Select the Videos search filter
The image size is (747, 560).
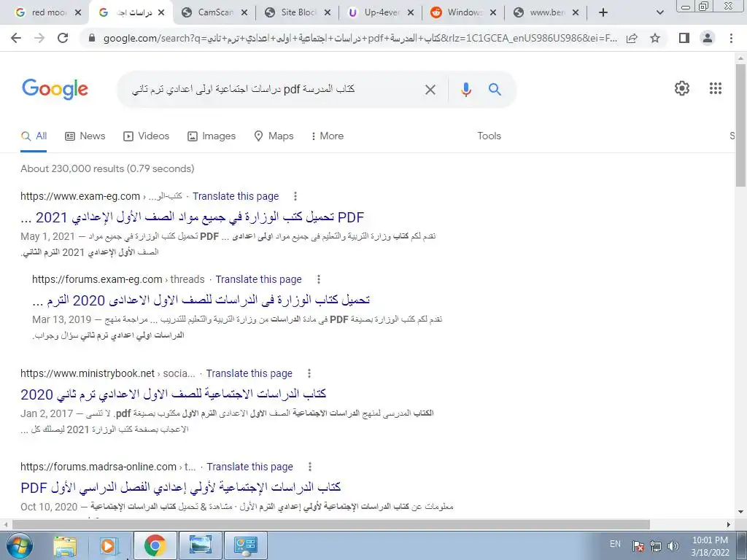(146, 136)
